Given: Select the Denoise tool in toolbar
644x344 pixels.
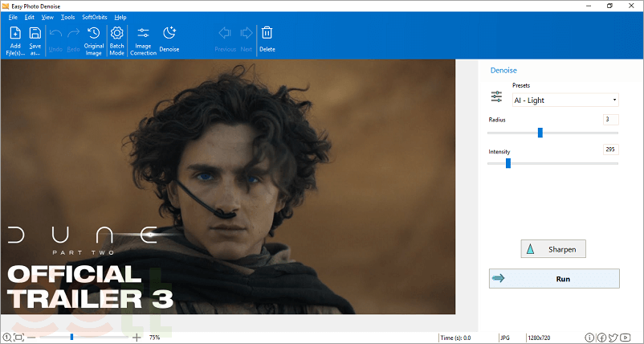Looking at the screenshot, I should [x=169, y=39].
